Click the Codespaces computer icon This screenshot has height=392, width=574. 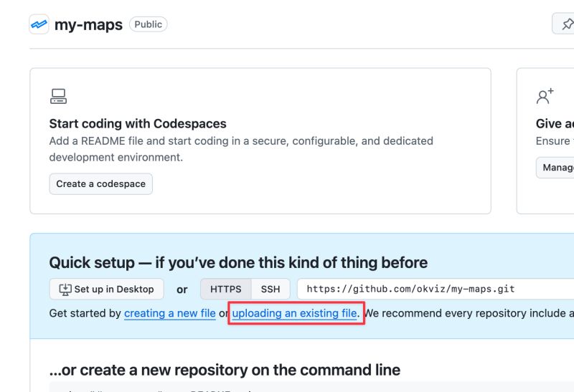click(x=59, y=96)
